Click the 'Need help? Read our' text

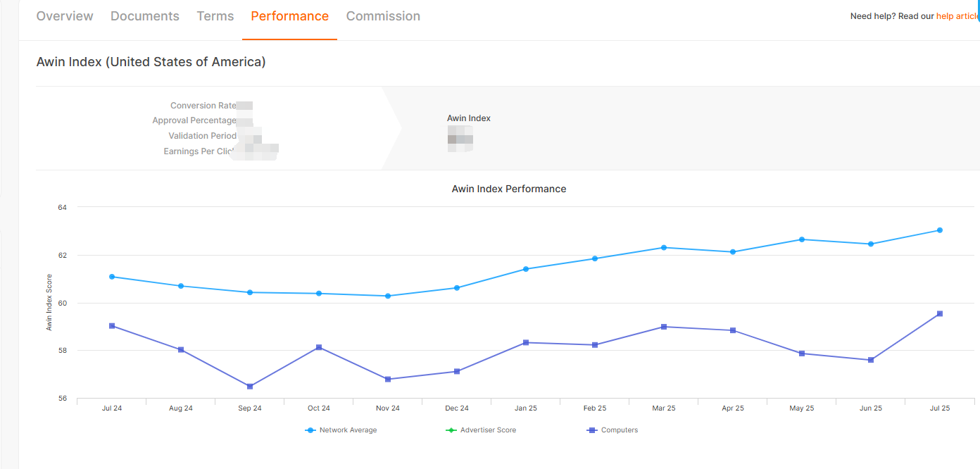892,16
